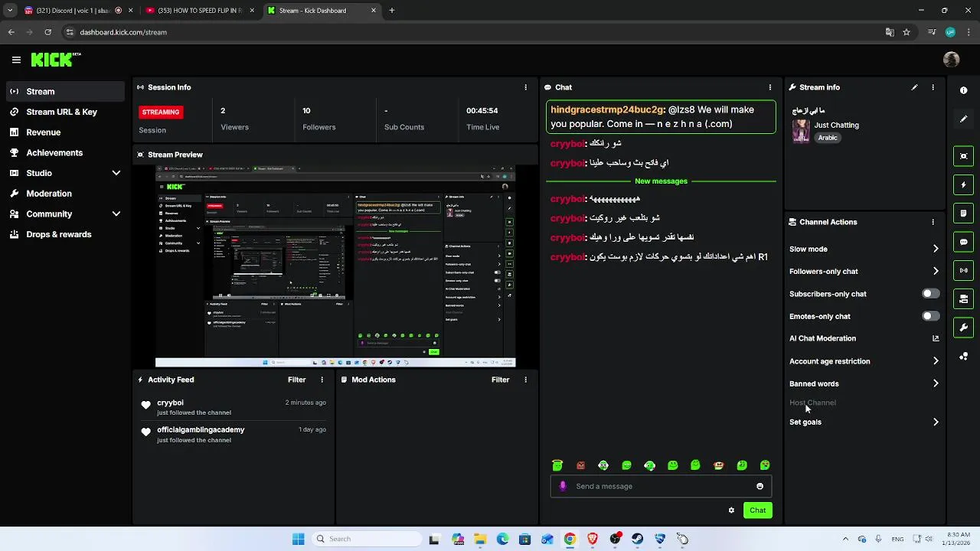
Task: Toggle Subscribers-only chat switch
Action: click(x=930, y=294)
